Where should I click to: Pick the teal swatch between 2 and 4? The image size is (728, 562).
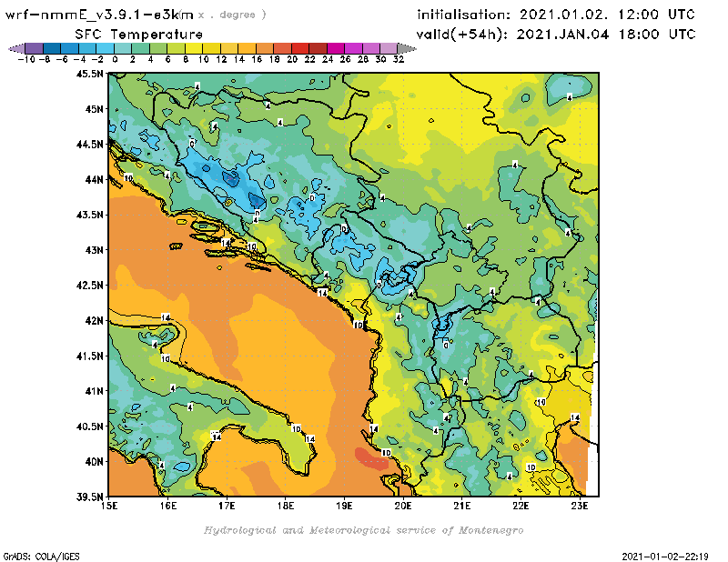click(140, 48)
